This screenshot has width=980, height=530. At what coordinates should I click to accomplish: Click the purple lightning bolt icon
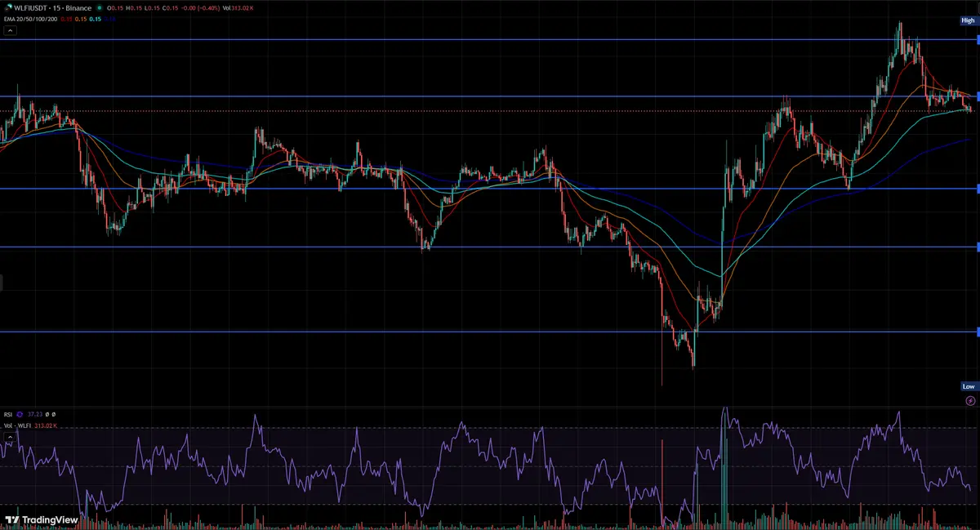(970, 401)
